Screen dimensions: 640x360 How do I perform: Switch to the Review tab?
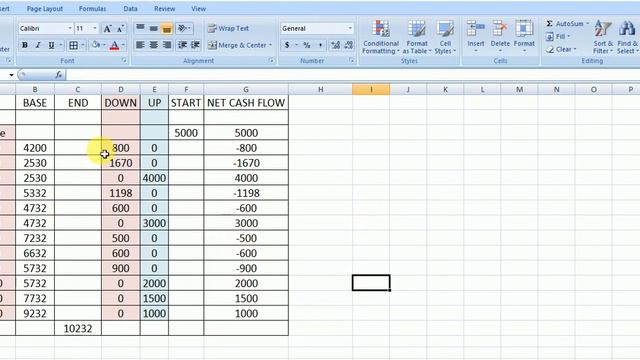coord(164,9)
